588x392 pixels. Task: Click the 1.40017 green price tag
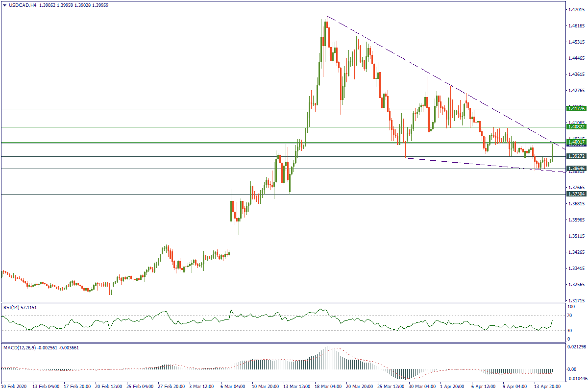pyautogui.click(x=576, y=142)
